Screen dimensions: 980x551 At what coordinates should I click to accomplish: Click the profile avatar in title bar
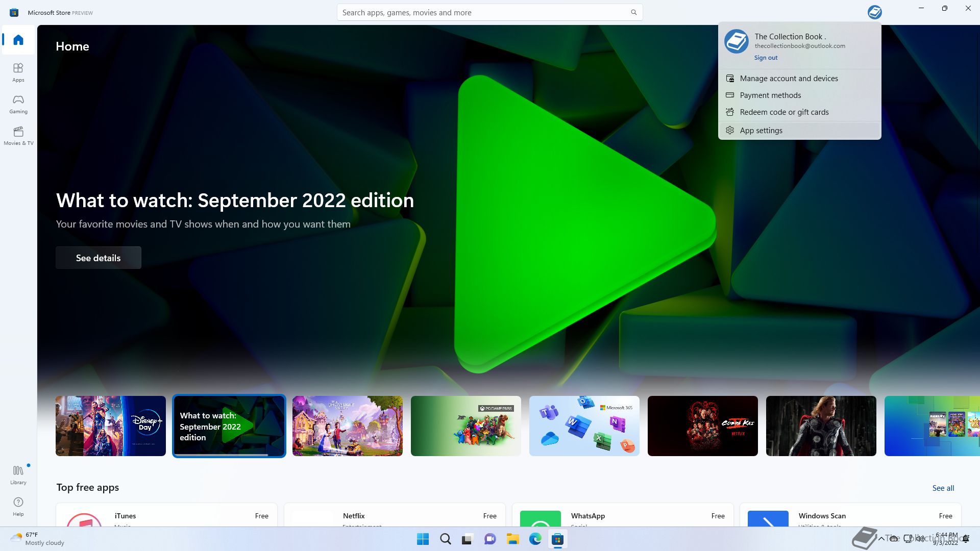[874, 12]
